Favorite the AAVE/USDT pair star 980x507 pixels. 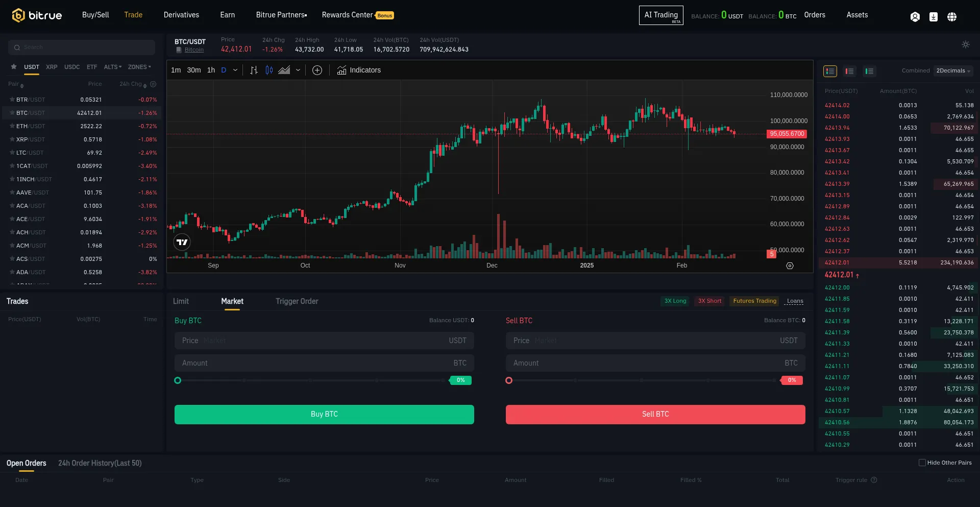12,192
